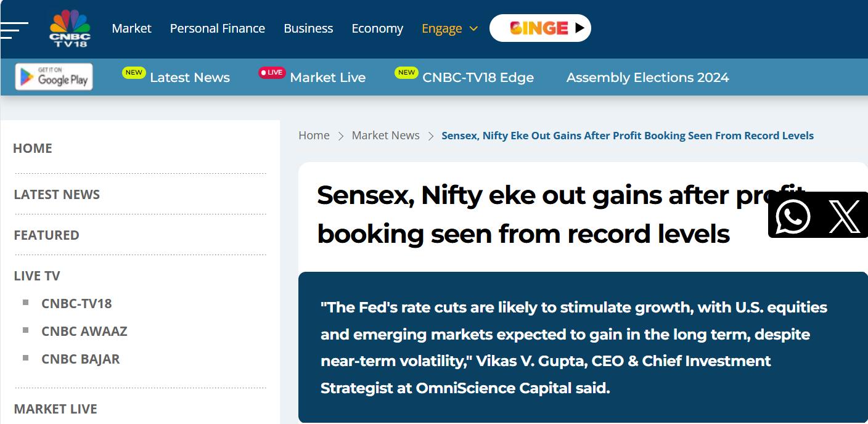Click Market News breadcrumb link

(x=385, y=136)
